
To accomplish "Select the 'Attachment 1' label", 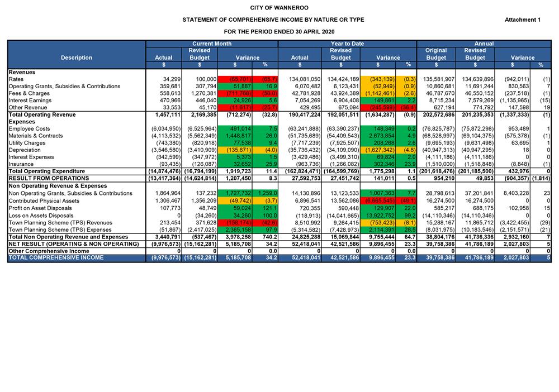I will (x=522, y=20).
